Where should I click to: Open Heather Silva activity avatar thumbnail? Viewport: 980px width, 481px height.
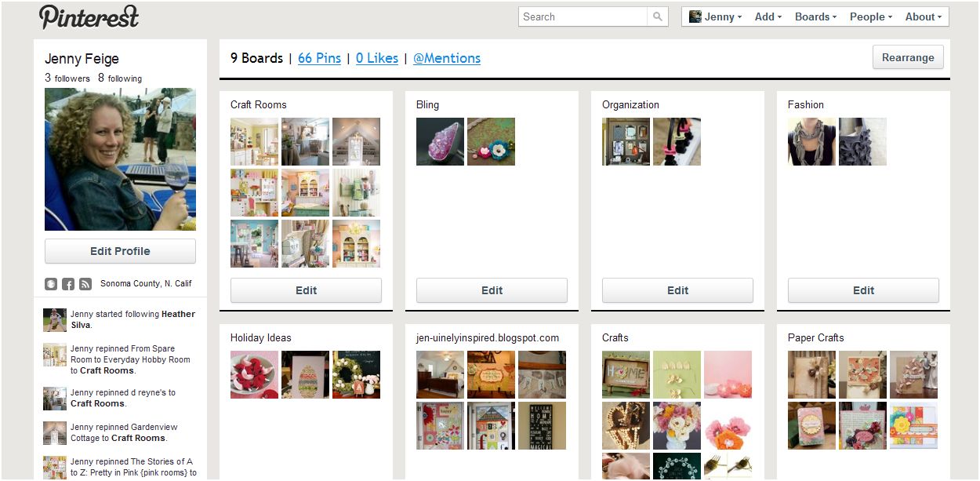tap(55, 320)
